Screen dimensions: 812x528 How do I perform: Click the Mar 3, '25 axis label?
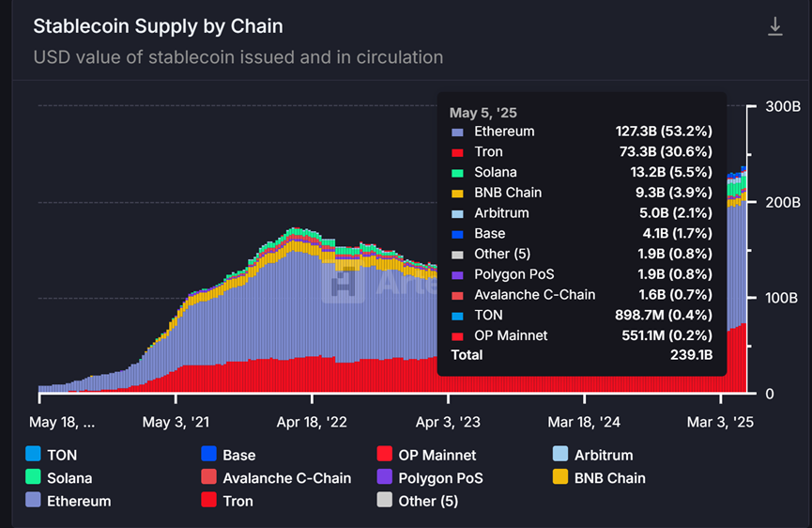tap(722, 423)
